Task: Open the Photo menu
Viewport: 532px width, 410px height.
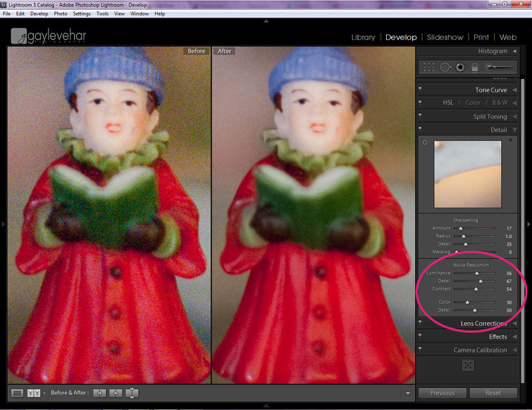Action: click(x=60, y=13)
